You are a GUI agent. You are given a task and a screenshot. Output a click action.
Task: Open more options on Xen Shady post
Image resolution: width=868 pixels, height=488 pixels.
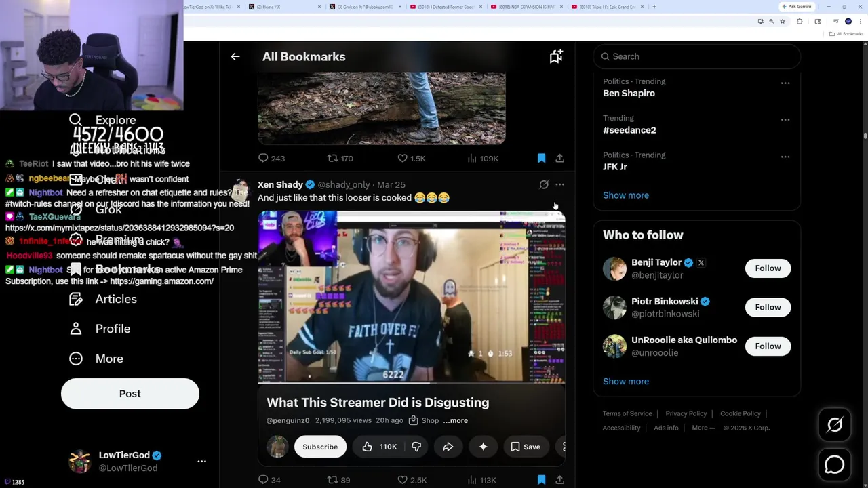point(560,184)
